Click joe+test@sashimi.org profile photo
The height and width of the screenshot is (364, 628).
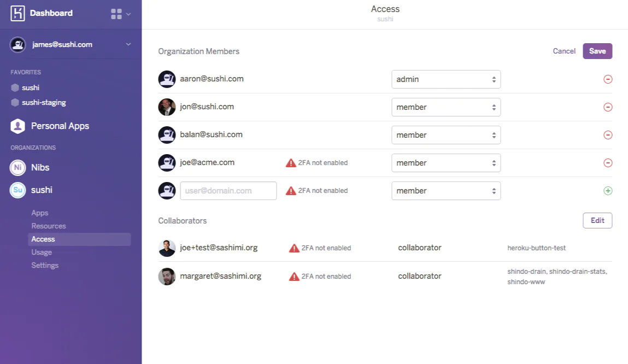coord(167,248)
